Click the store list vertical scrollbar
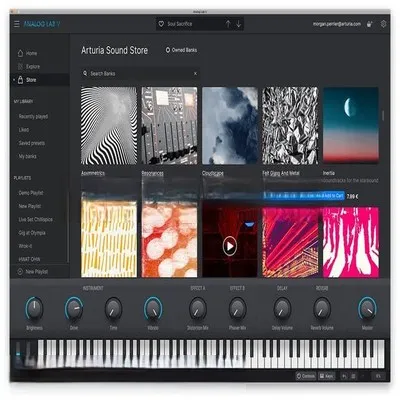 point(383,116)
